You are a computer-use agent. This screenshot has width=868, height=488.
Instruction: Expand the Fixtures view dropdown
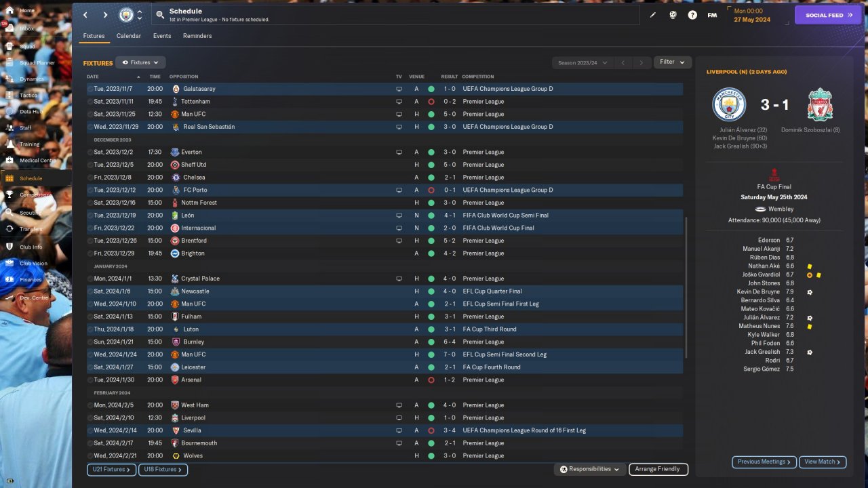[x=140, y=62]
